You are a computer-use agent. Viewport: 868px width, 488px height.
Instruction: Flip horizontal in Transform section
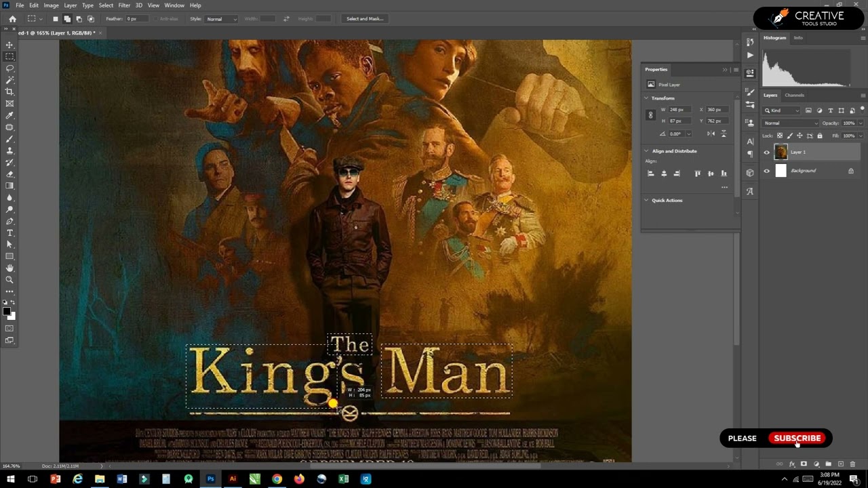711,134
